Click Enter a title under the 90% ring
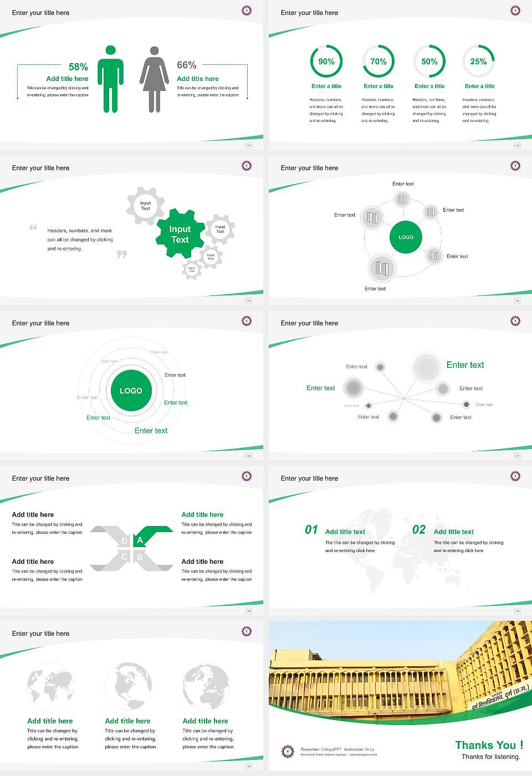This screenshot has width=532, height=776. coord(326,86)
